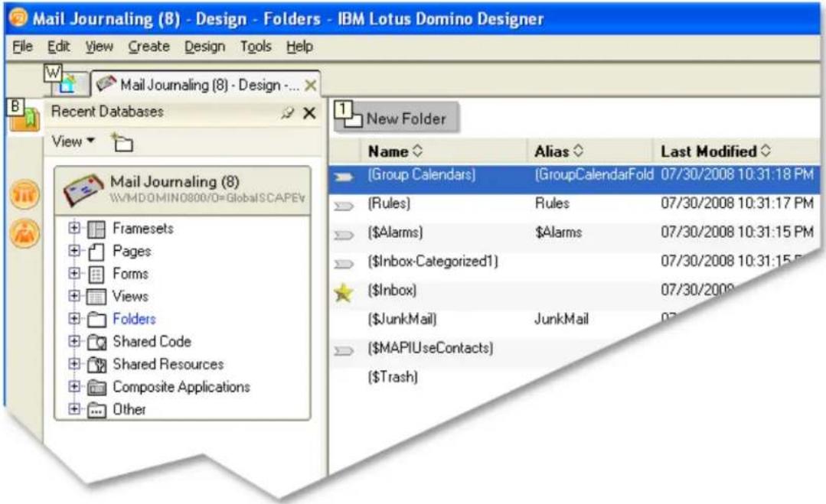Open the Help menu
The height and width of the screenshot is (504, 826).
(300, 47)
